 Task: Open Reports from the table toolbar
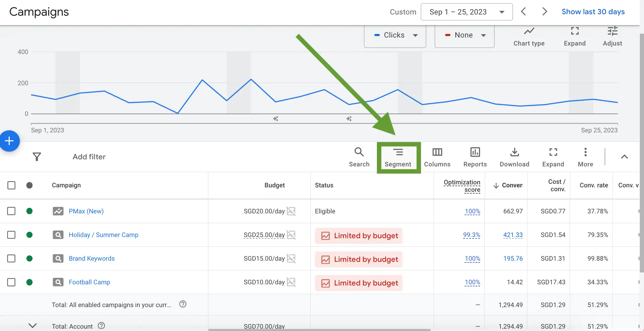pos(475,157)
